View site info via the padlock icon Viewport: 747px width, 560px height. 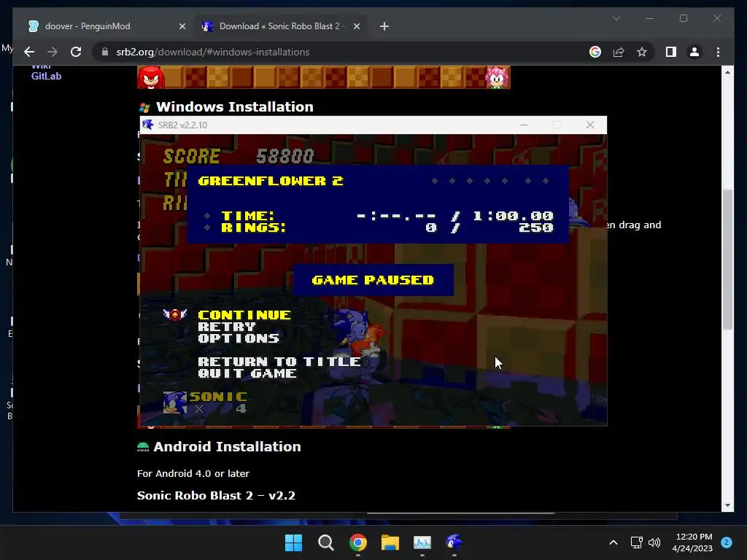tap(105, 52)
